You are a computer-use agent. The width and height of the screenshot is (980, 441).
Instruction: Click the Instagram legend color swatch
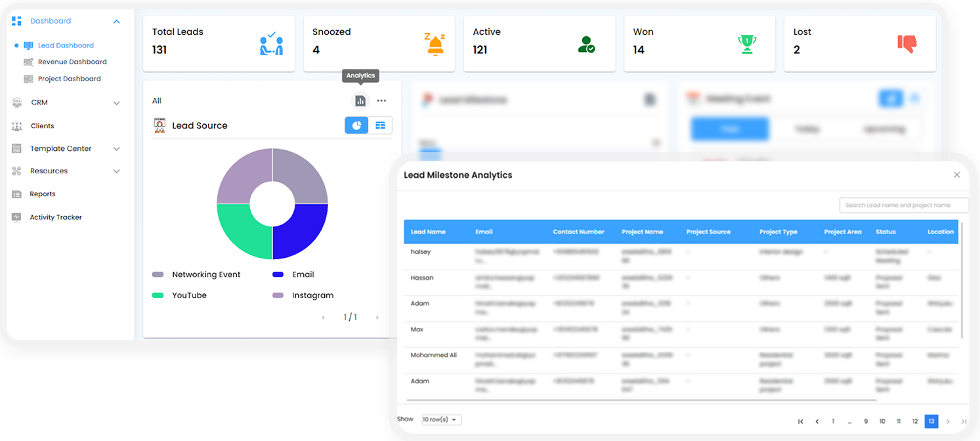tap(278, 296)
